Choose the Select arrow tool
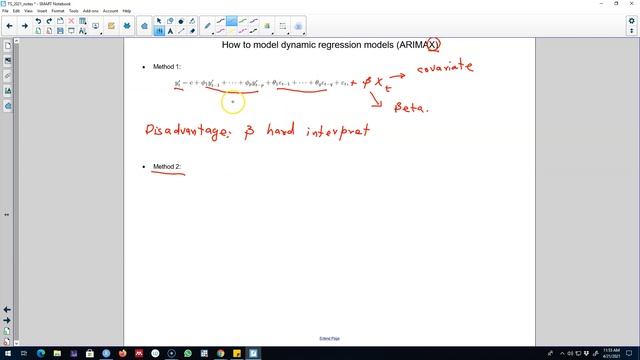Screen dimensions: 640x360 click(x=159, y=21)
